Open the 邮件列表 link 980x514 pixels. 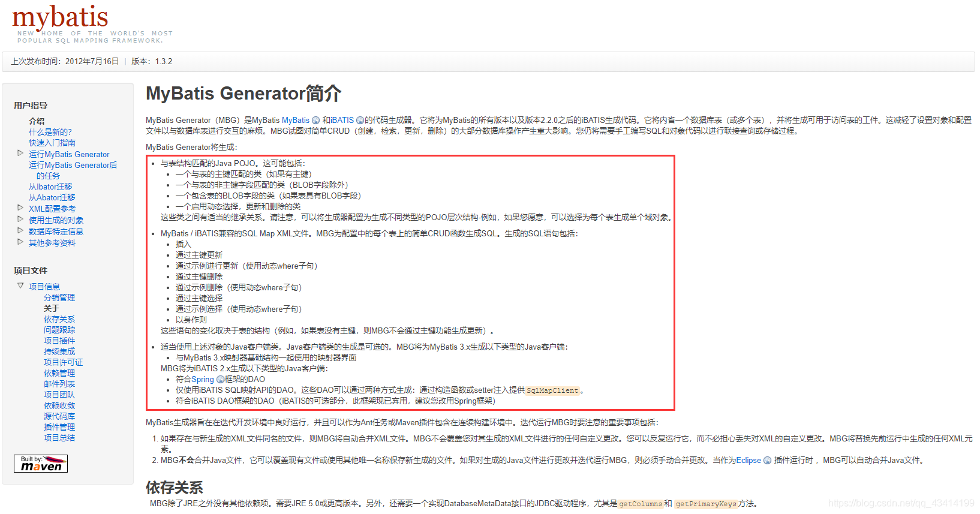click(x=59, y=384)
